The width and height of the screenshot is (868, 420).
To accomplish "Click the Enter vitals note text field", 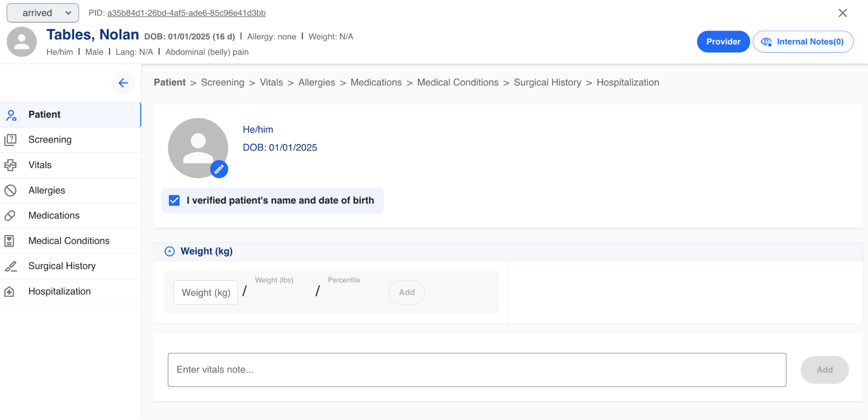I will coord(477,370).
